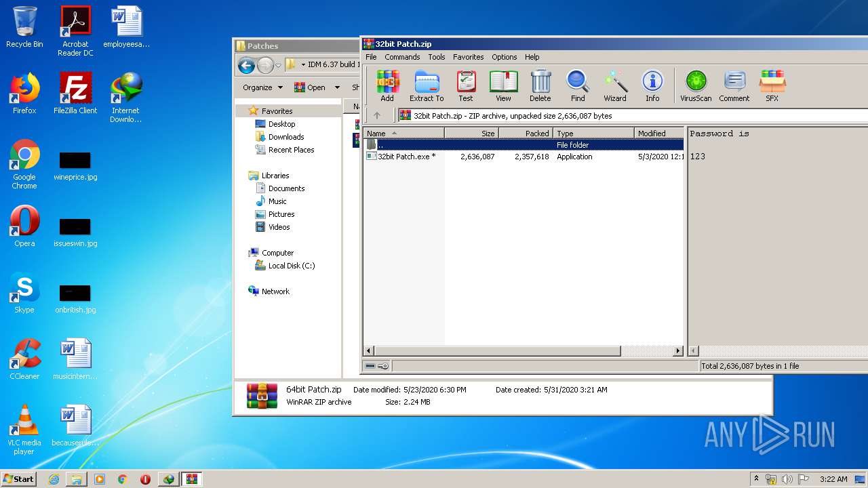868x488 pixels.
Task: Open the Find magnifier tool
Action: [x=578, y=86]
